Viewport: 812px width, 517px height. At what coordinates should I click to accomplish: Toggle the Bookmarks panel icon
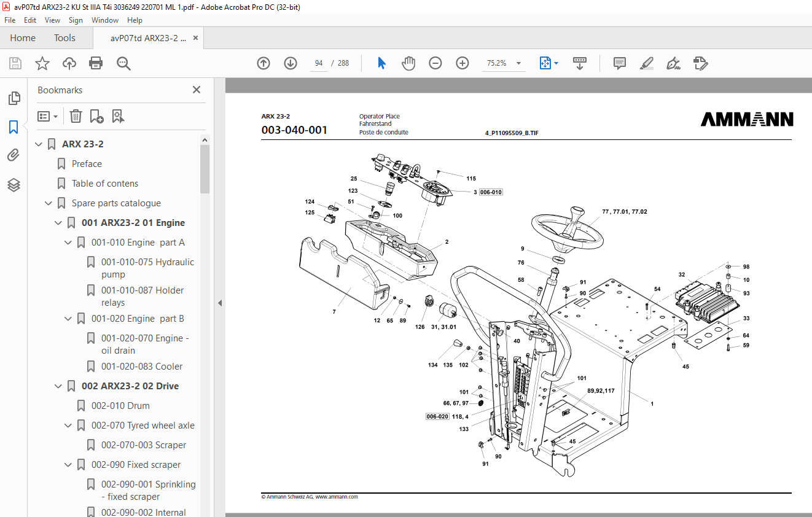(14, 127)
